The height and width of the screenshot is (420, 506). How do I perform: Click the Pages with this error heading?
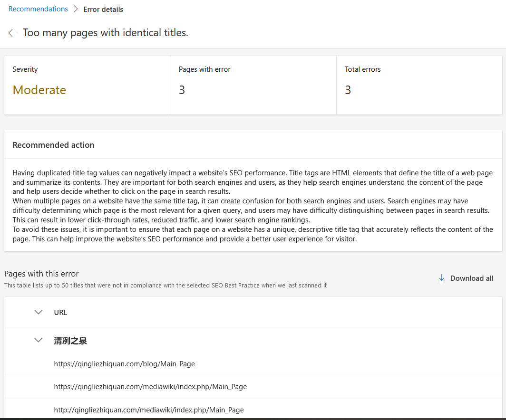[x=41, y=274]
